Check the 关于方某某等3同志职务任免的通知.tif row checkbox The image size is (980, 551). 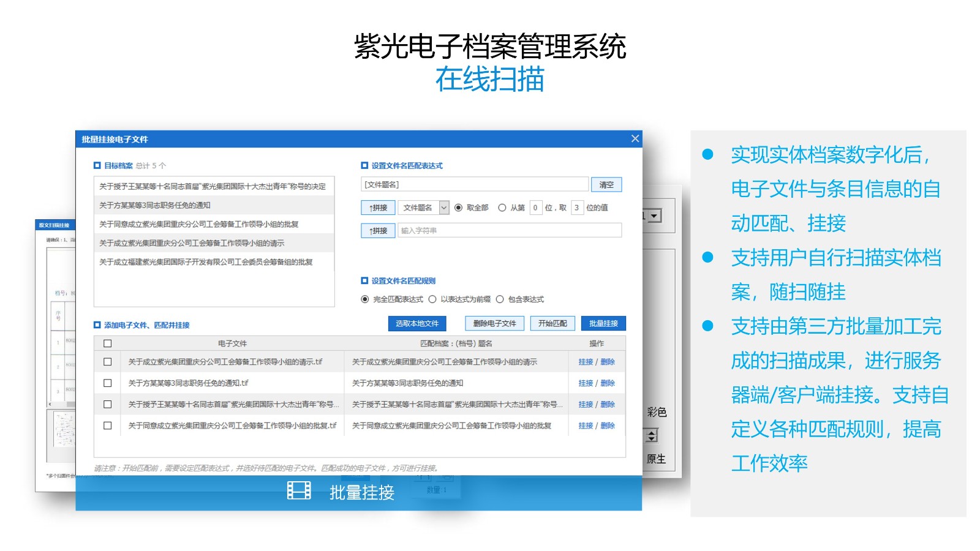pyautogui.click(x=108, y=383)
